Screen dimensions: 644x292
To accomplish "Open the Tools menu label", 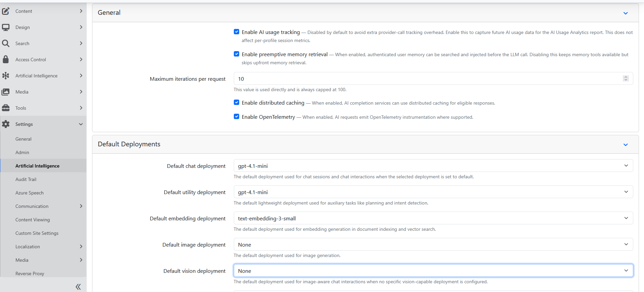I will [x=21, y=108].
